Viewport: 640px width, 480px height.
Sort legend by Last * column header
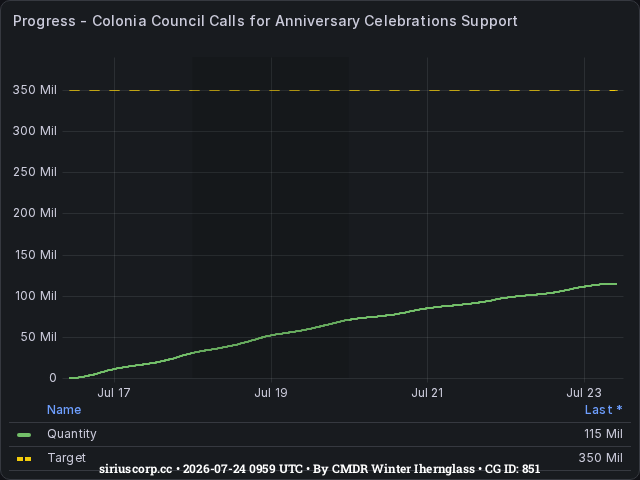603,410
